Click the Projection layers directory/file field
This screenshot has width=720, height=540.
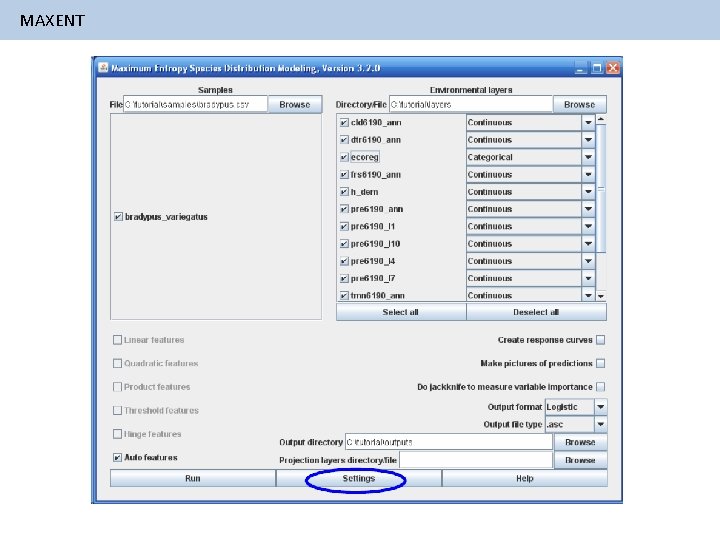tap(476, 460)
